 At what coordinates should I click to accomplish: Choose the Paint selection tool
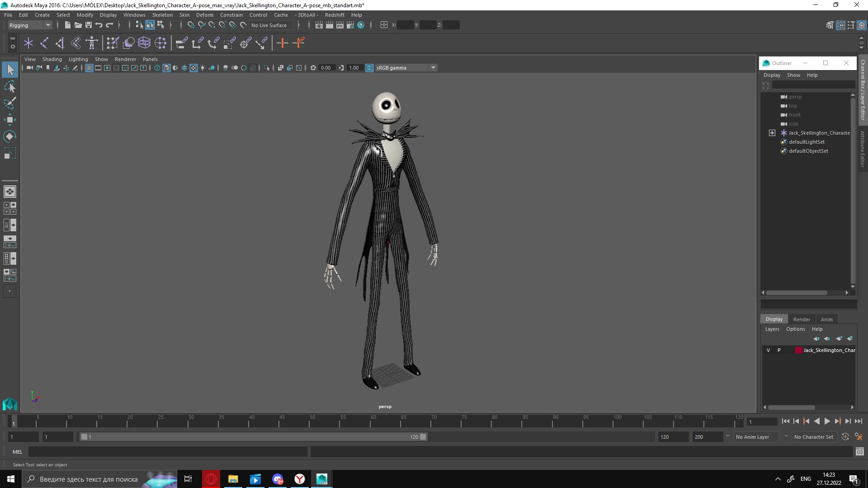pyautogui.click(x=10, y=103)
